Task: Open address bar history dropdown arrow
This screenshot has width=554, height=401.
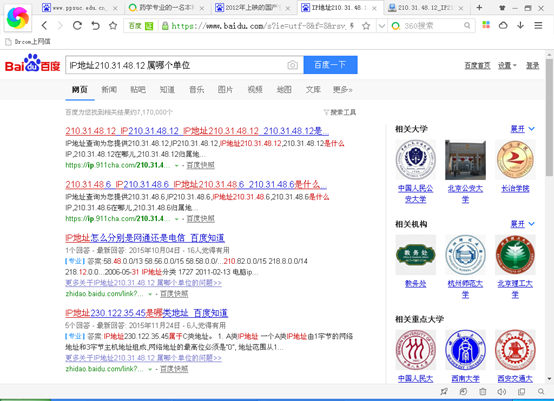Action: pos(382,26)
